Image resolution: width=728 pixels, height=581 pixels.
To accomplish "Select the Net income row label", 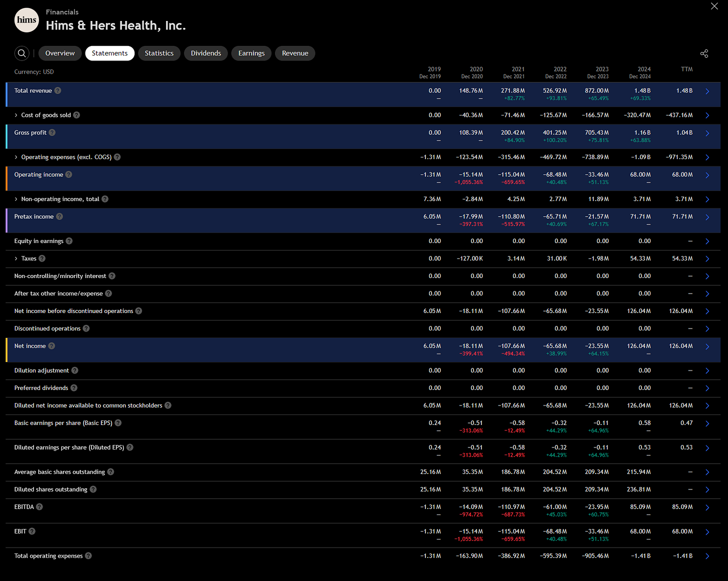I will point(30,346).
